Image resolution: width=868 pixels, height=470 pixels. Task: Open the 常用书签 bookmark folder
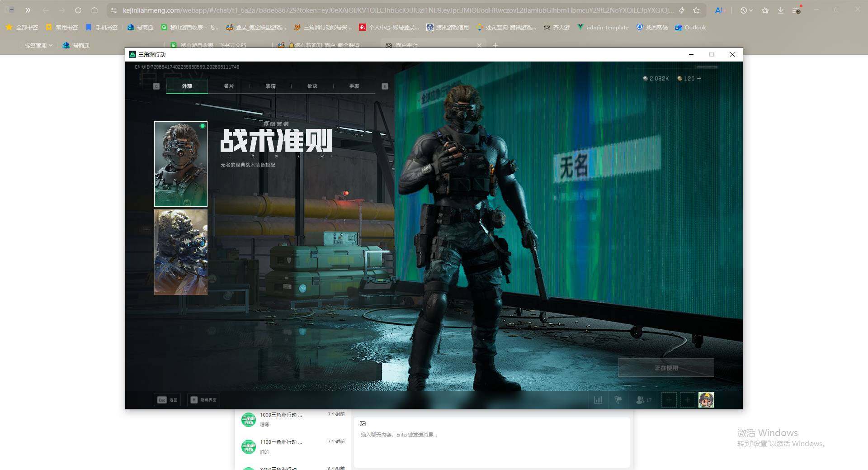pyautogui.click(x=62, y=27)
